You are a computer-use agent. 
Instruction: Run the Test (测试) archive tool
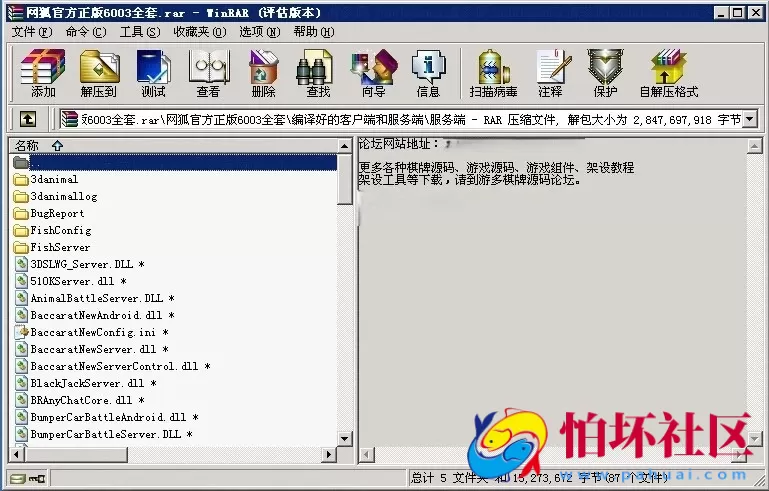coord(153,73)
